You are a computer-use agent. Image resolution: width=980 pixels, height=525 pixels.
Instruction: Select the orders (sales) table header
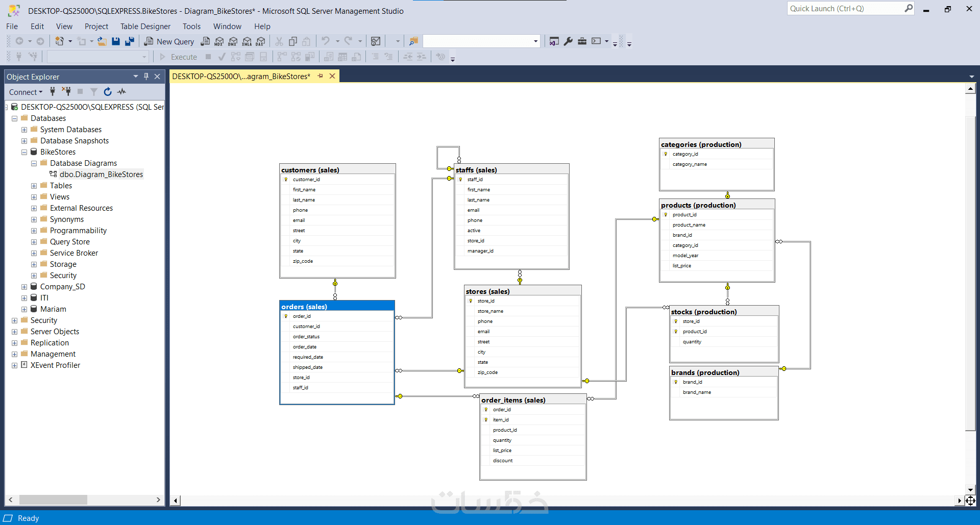click(x=337, y=307)
